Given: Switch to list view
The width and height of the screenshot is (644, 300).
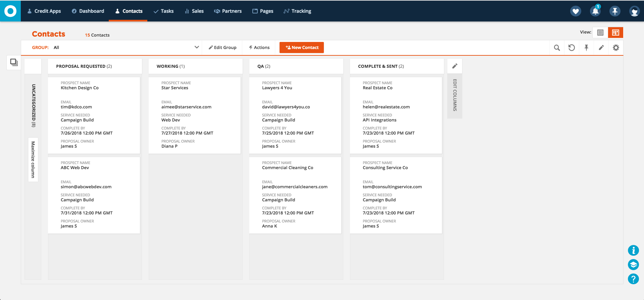Looking at the screenshot, I should [x=600, y=33].
